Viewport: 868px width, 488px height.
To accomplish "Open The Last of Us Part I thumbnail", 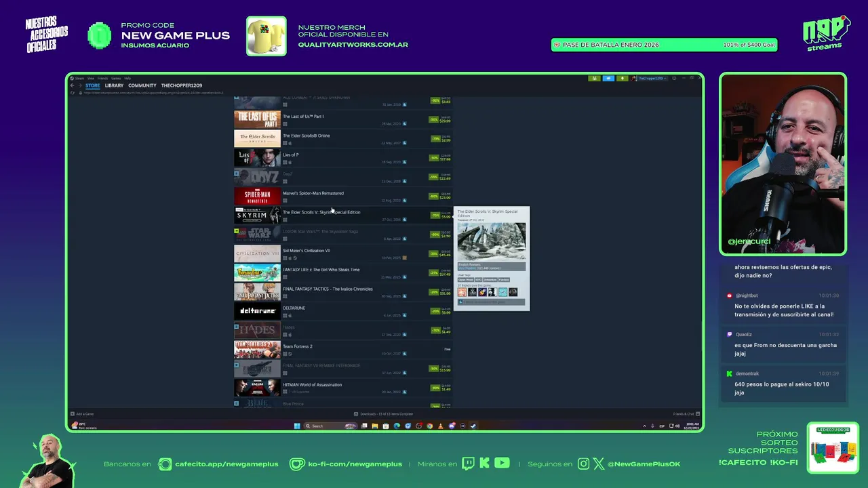I will 257,119.
